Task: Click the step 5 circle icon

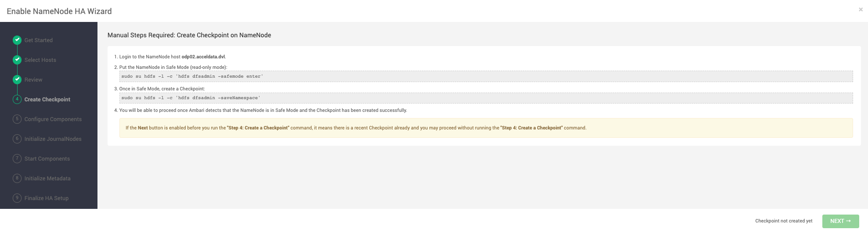Action: pos(17,119)
